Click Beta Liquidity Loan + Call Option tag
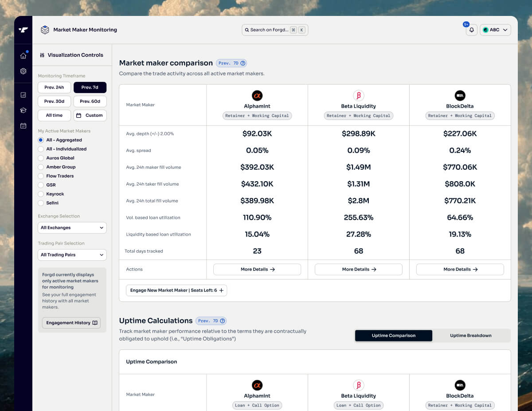 [359, 405]
